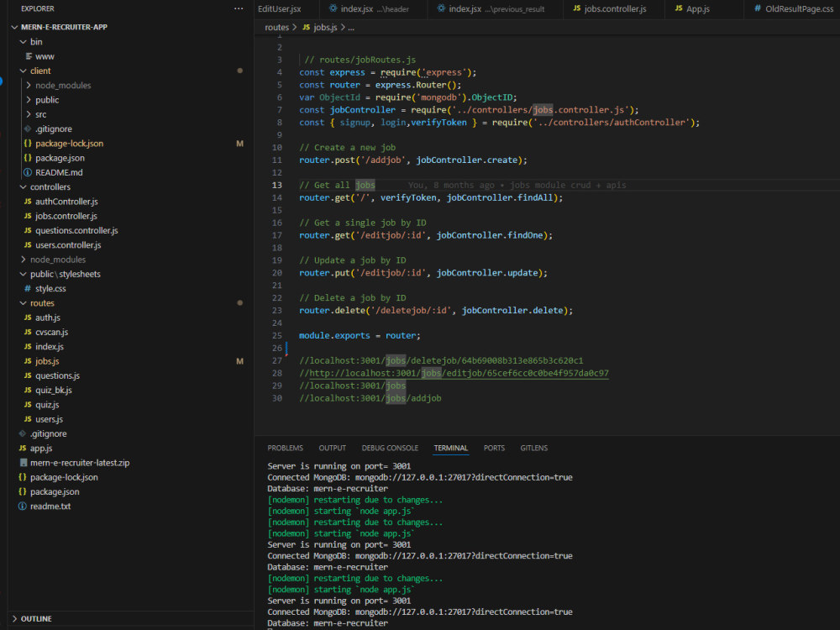840x630 pixels.
Task: Open cvscan.js JS icon
Action: coord(28,332)
